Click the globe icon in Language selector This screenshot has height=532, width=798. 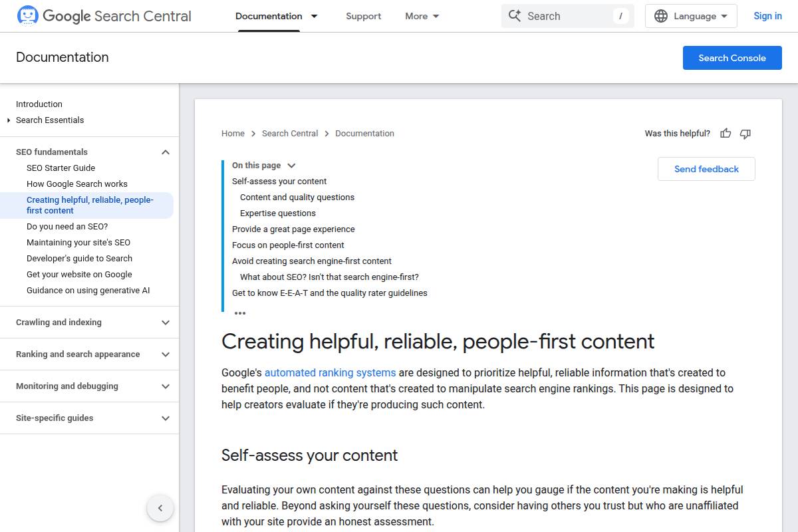660,16
